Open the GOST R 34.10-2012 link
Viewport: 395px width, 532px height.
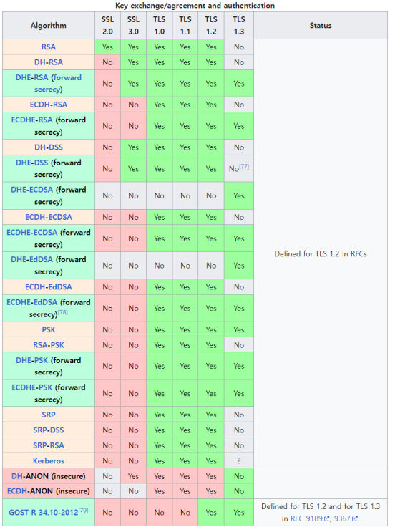(44, 513)
